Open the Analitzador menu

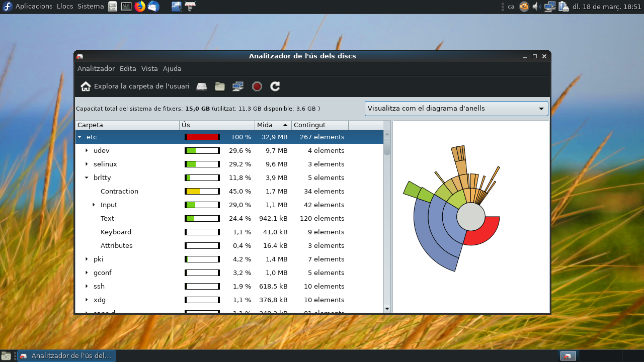click(96, 68)
